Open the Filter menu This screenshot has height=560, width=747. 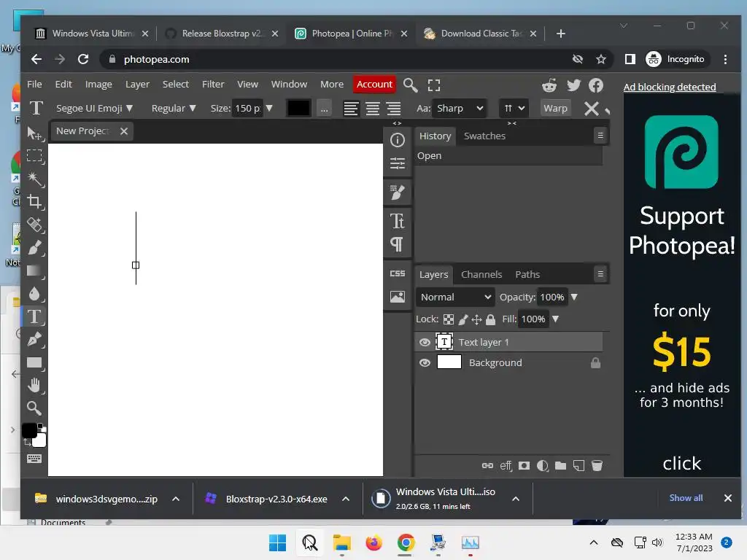tap(213, 85)
